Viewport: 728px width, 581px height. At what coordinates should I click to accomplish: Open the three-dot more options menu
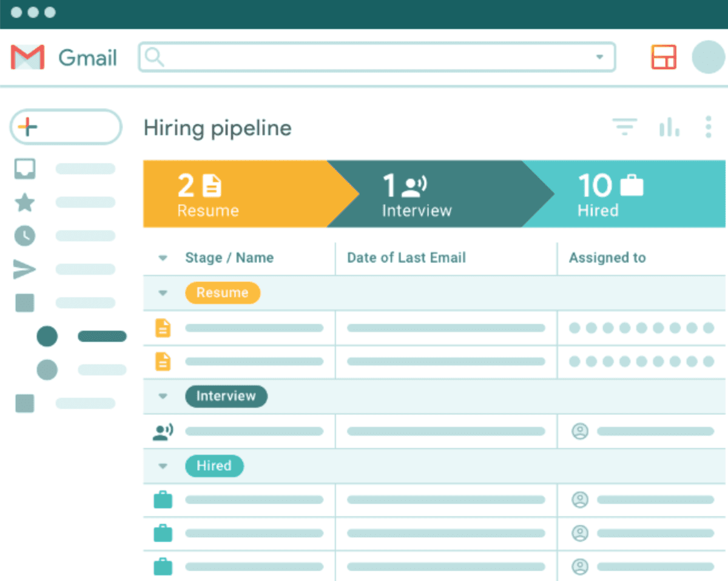tap(708, 127)
